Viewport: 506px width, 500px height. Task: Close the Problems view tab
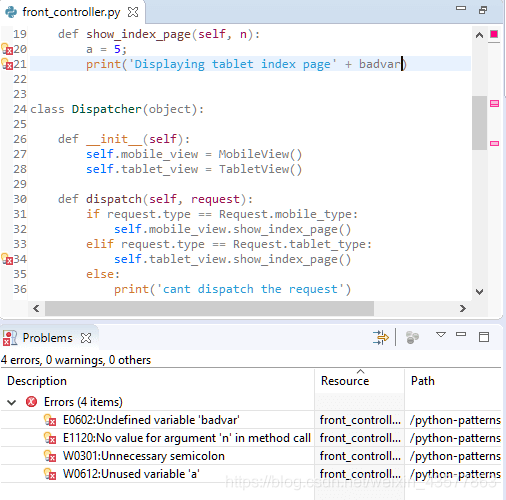pos(86,338)
